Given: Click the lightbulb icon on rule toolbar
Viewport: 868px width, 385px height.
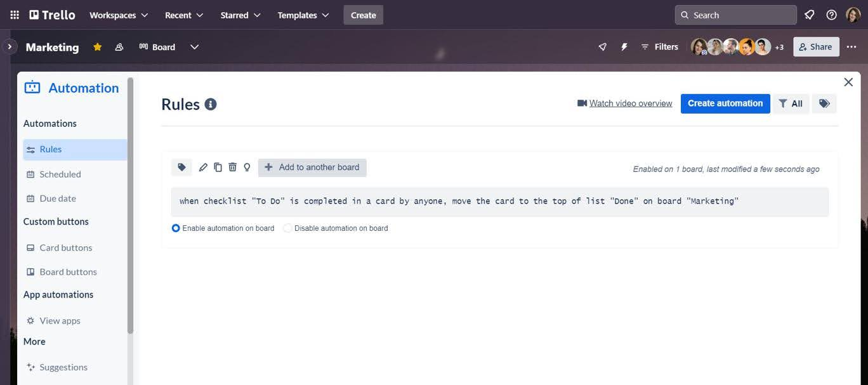Looking at the screenshot, I should [247, 167].
